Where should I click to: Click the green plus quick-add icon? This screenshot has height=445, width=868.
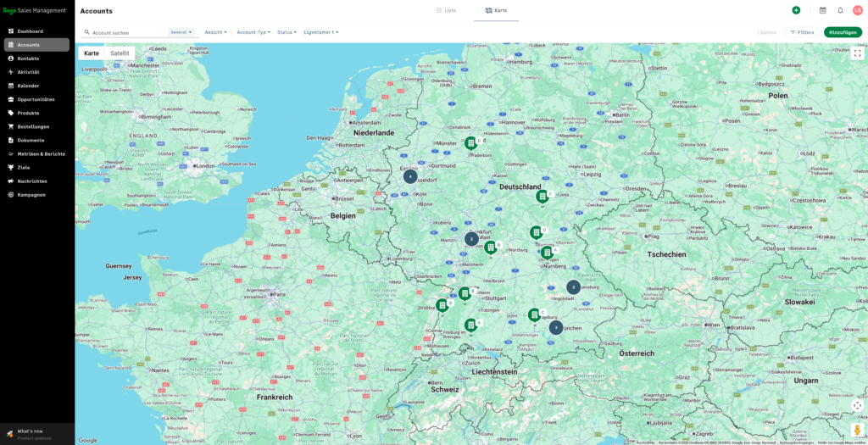pos(796,10)
